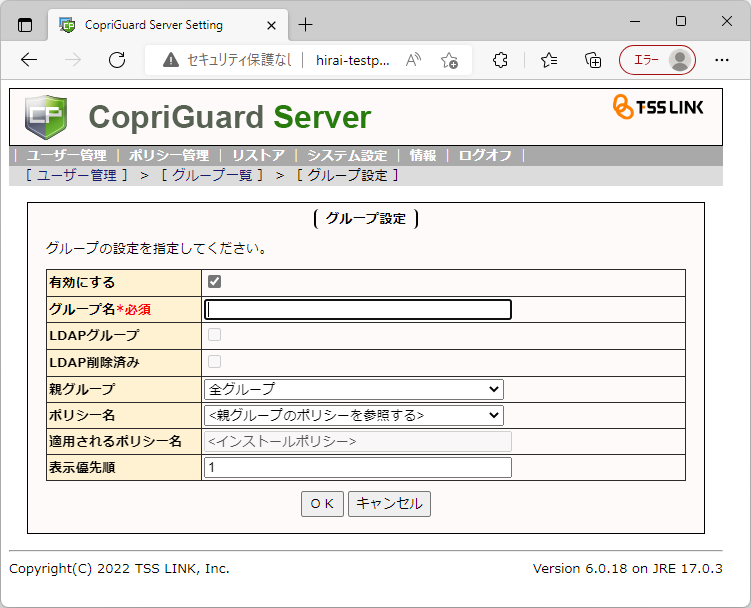
Task: Close the CopriGuard Server Setting tab
Action: point(271,25)
